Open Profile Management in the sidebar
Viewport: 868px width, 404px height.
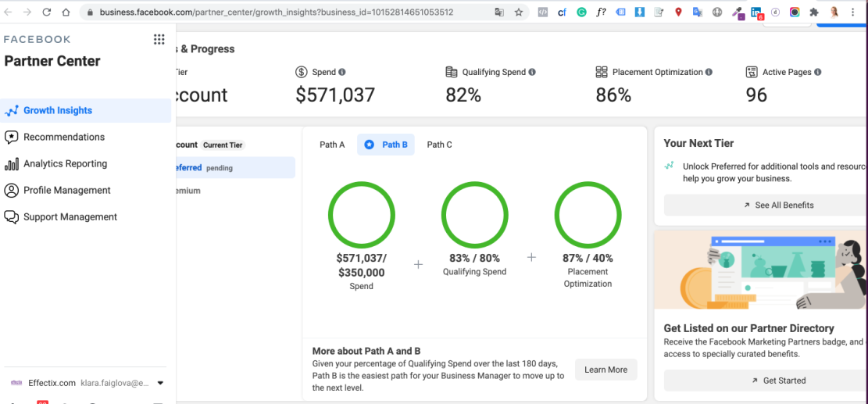click(x=86, y=191)
